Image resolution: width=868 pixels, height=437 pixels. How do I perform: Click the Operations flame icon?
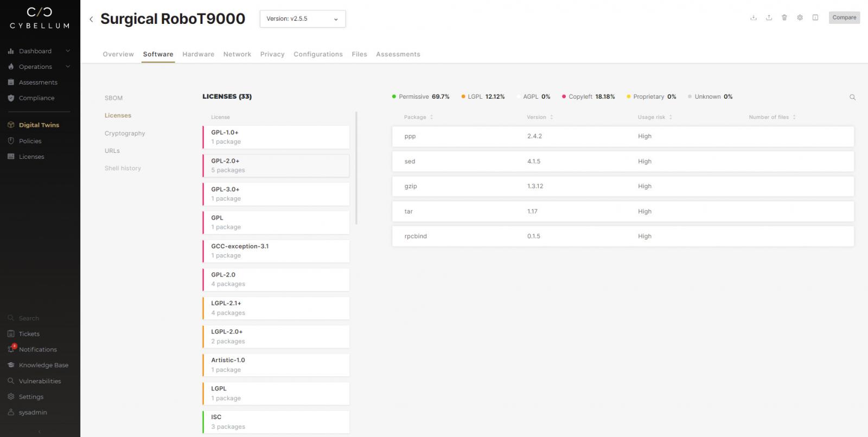[x=11, y=67]
